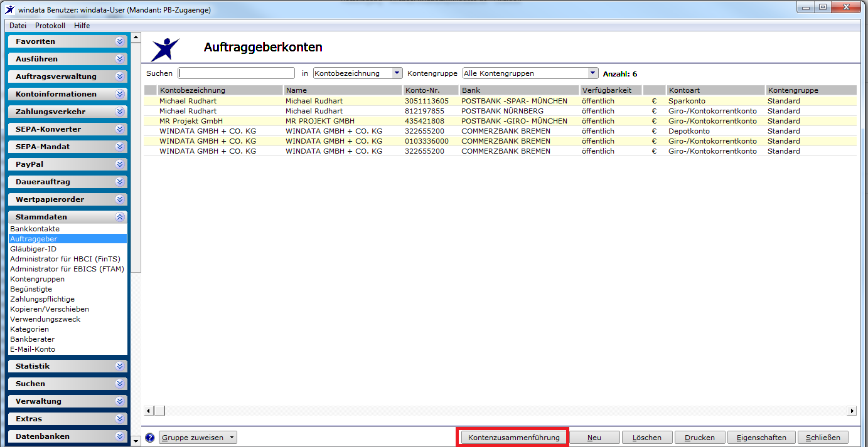Select Bankkontakte in Stammdaten list
The height and width of the screenshot is (447, 868).
coord(35,229)
